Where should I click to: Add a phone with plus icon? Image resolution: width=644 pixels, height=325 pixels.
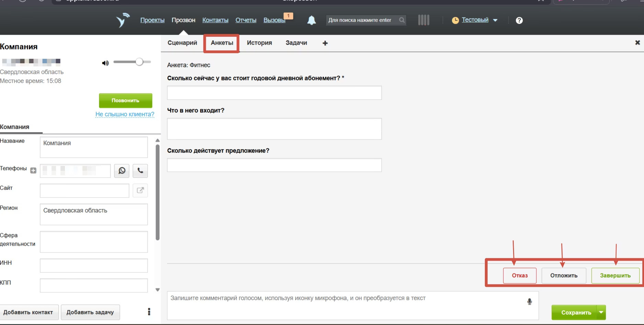[33, 170]
